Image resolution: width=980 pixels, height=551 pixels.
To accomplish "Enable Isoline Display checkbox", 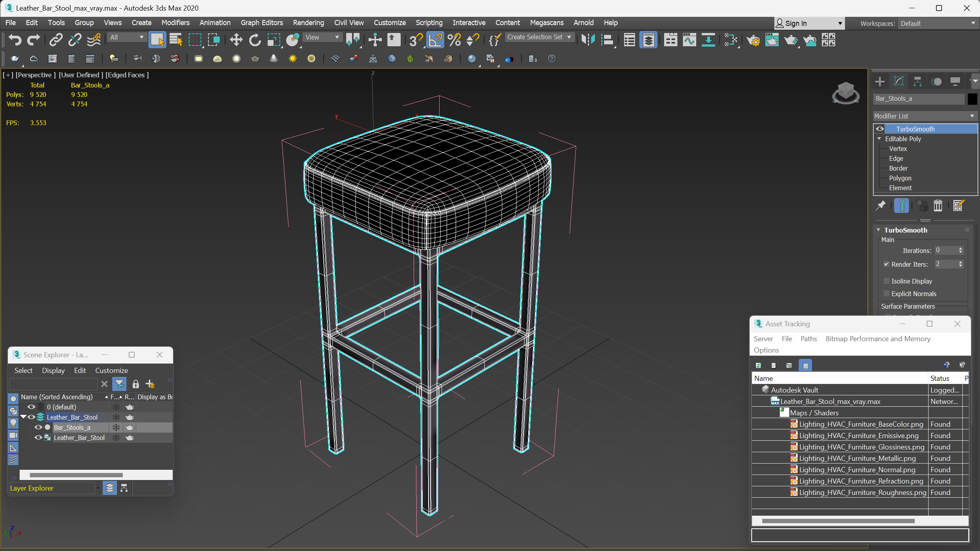I will [886, 281].
